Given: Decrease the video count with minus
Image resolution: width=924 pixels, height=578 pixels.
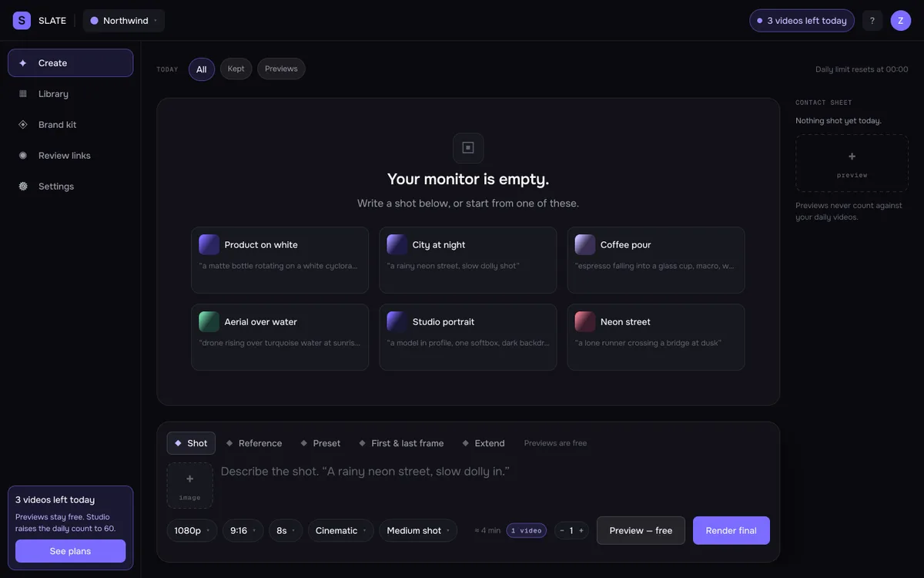Looking at the screenshot, I should tap(562, 530).
